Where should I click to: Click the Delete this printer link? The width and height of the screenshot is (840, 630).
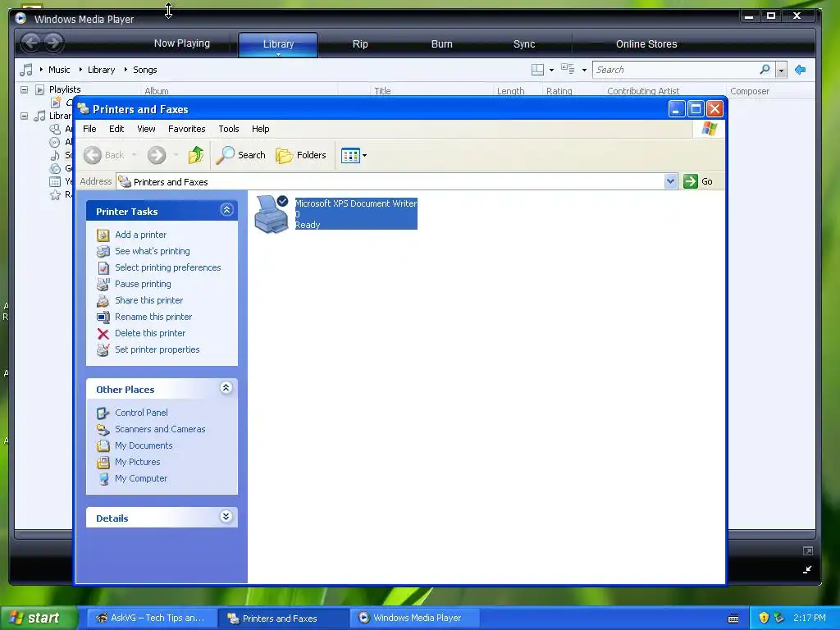coord(150,333)
